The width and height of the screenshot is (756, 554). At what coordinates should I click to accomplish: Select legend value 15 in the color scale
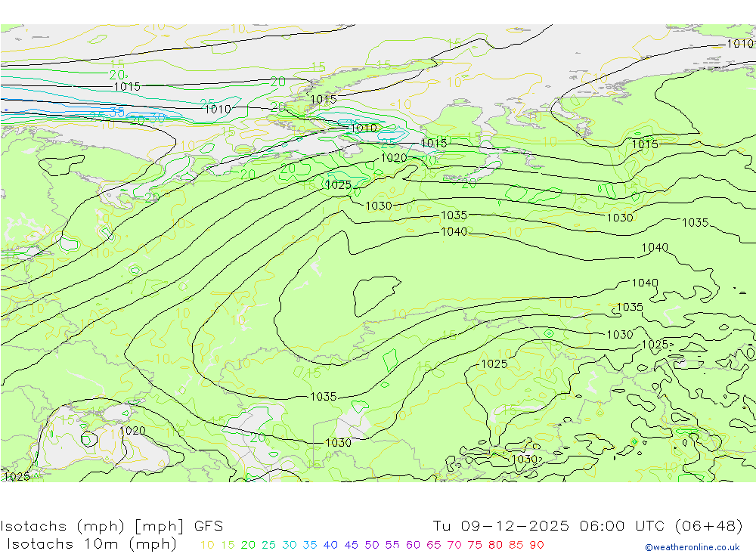228,545
